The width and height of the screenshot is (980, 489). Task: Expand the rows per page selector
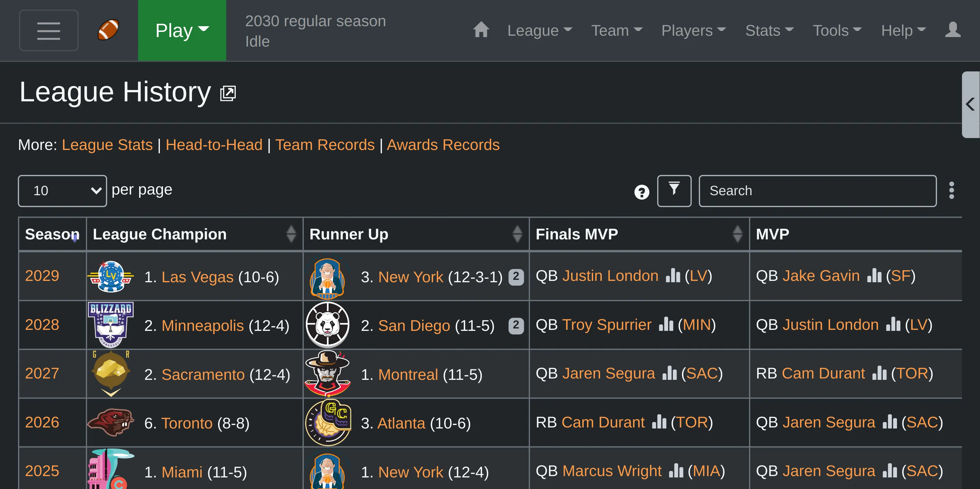click(x=63, y=190)
